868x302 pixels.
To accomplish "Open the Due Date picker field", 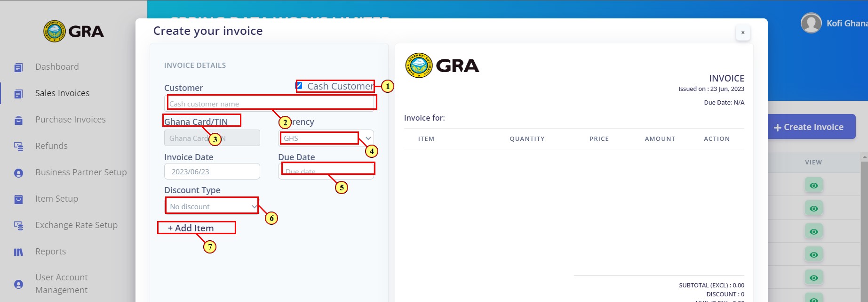I will (x=326, y=171).
